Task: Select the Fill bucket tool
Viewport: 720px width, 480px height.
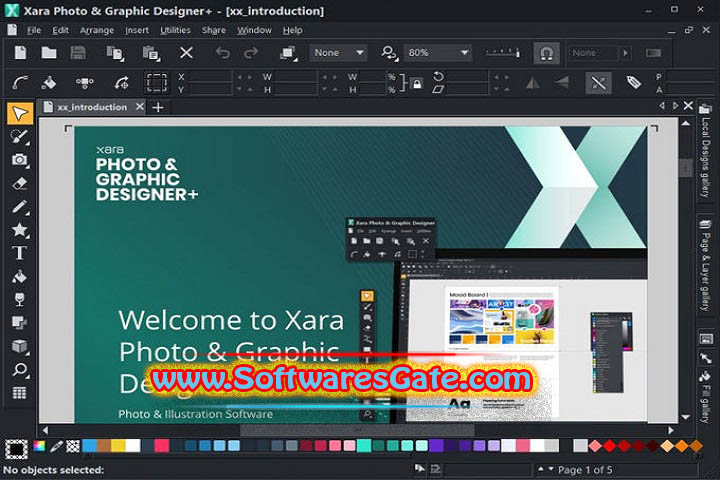Action: tap(20, 277)
